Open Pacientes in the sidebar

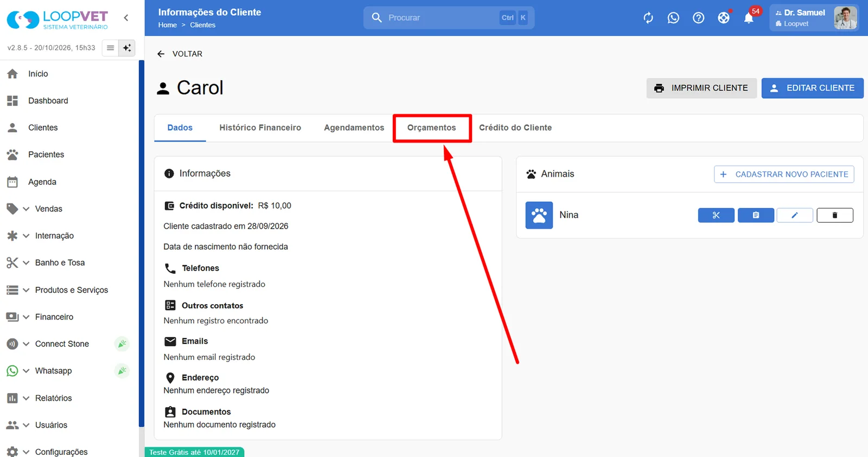click(46, 155)
